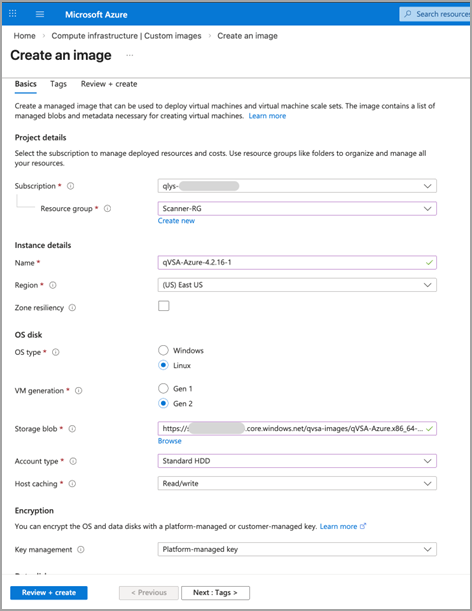
Task: Show info tooltip for VM generation
Action: tap(78, 390)
